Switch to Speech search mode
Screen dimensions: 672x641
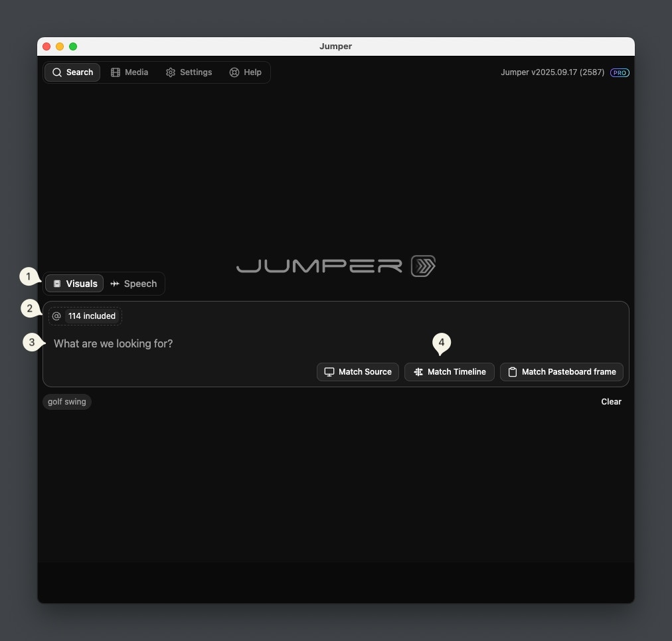(133, 284)
